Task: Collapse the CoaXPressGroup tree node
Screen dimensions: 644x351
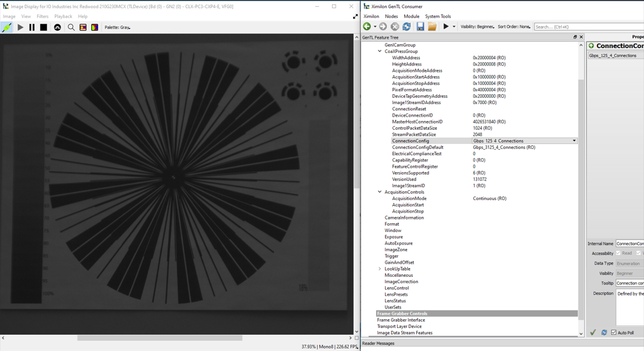Action: pyautogui.click(x=379, y=51)
